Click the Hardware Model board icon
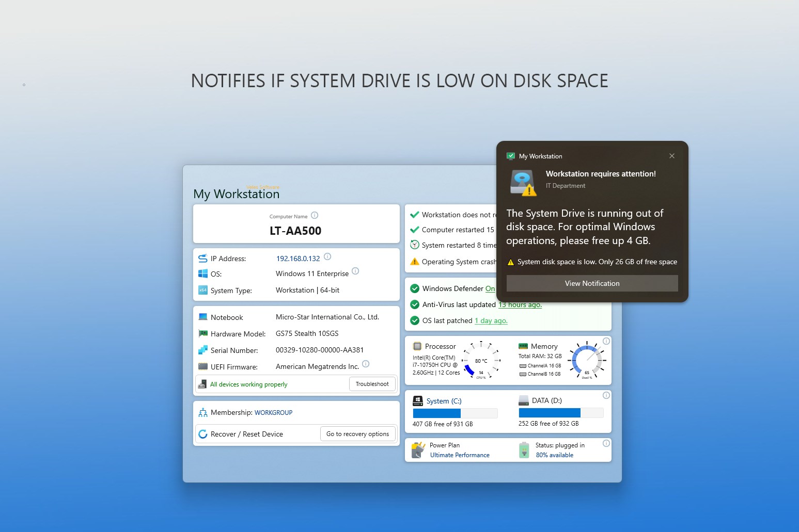The width and height of the screenshot is (799, 532). 203,333
